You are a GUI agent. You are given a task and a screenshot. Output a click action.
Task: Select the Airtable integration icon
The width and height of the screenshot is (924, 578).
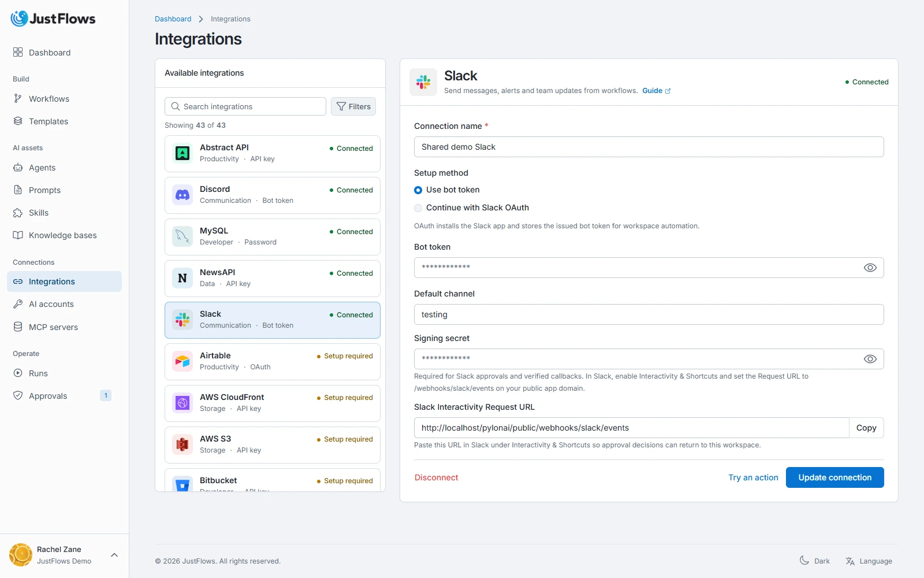[182, 361]
